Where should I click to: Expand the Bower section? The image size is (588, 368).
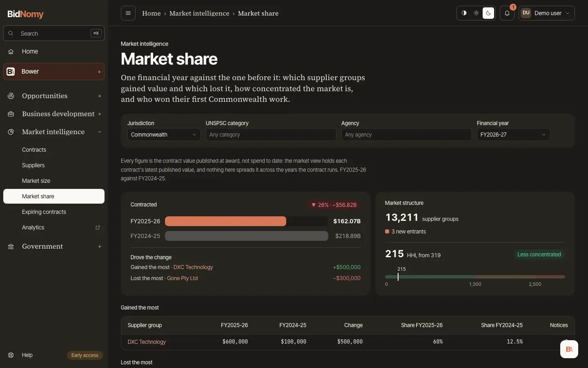click(99, 72)
